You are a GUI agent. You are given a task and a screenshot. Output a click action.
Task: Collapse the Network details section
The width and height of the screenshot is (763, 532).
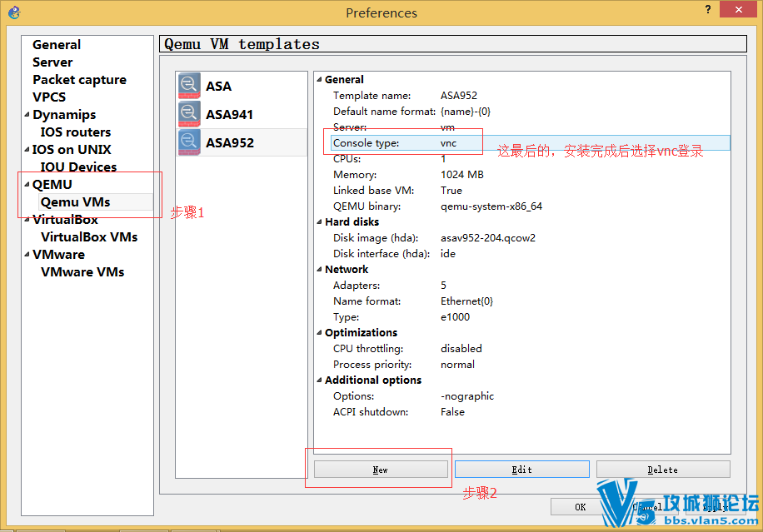click(x=319, y=270)
